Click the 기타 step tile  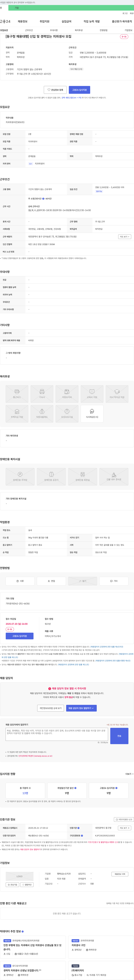114,581
